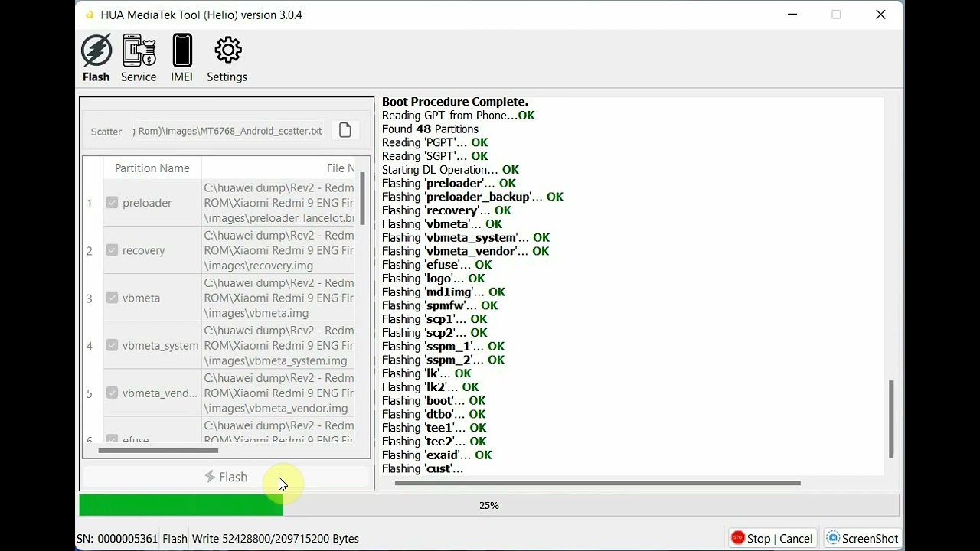Click the preloader_lancelot file path cell
The height and width of the screenshot is (551, 980).
pyautogui.click(x=279, y=203)
